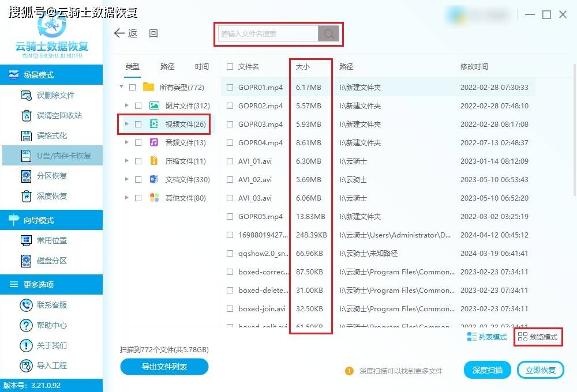
Task: Check the boxed-join.avi file checkbox
Action: click(x=230, y=309)
